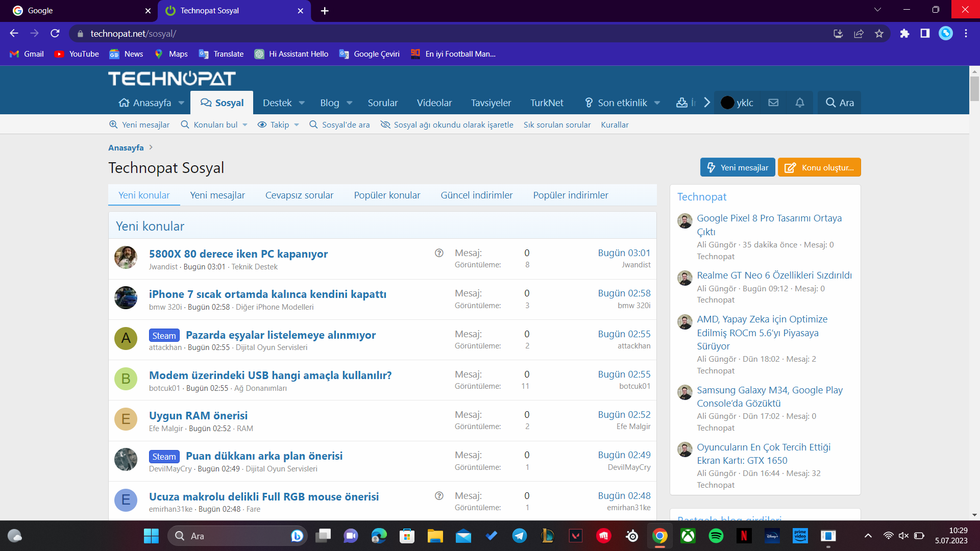This screenshot has width=980, height=551.
Task: Reload the page with refresh icon
Action: tap(55, 34)
